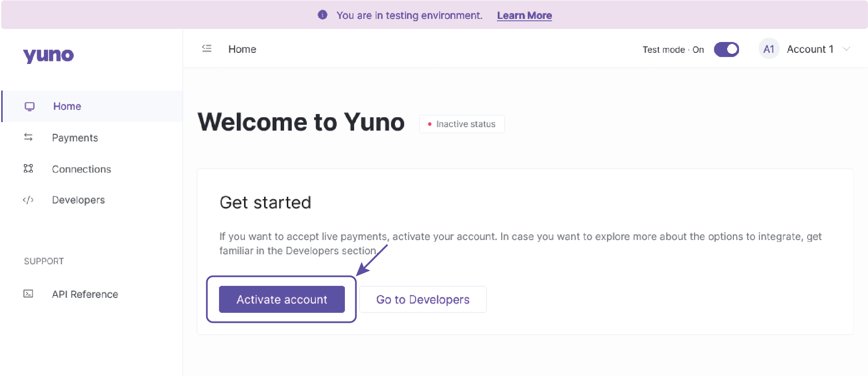
Task: Click the info icon in testing banner
Action: [x=323, y=15]
